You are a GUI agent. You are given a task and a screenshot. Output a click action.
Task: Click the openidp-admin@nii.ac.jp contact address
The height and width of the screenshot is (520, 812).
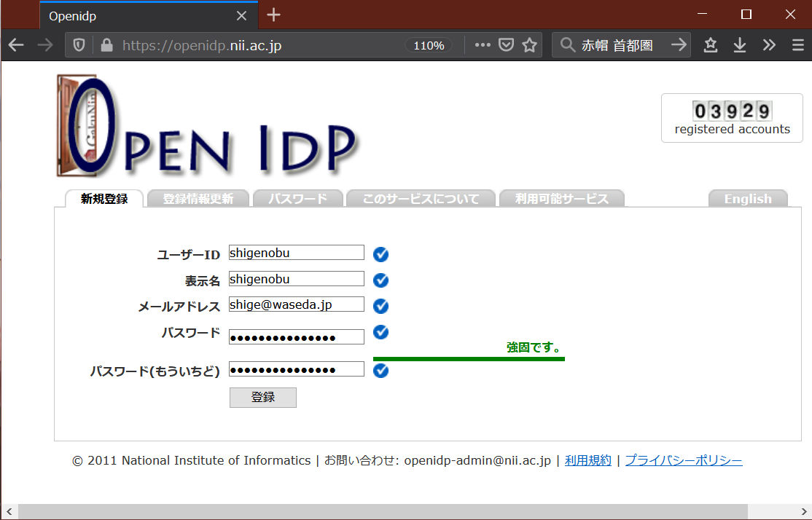coord(477,460)
